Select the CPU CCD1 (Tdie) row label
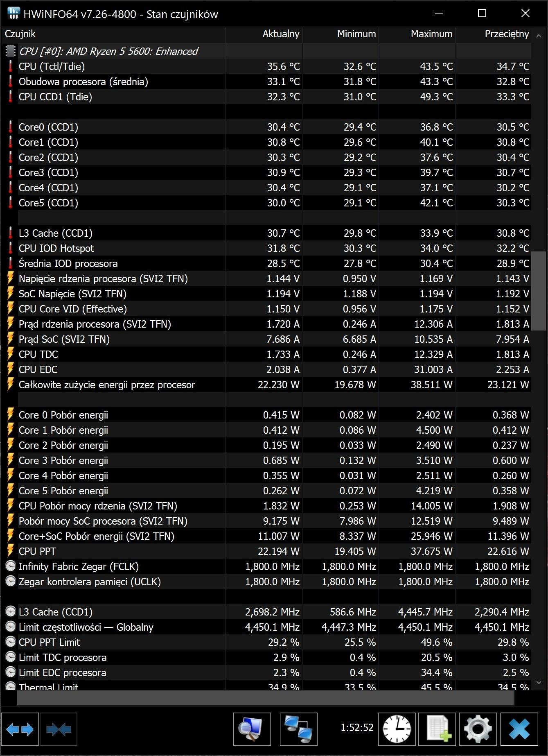The image size is (548, 756). click(55, 97)
